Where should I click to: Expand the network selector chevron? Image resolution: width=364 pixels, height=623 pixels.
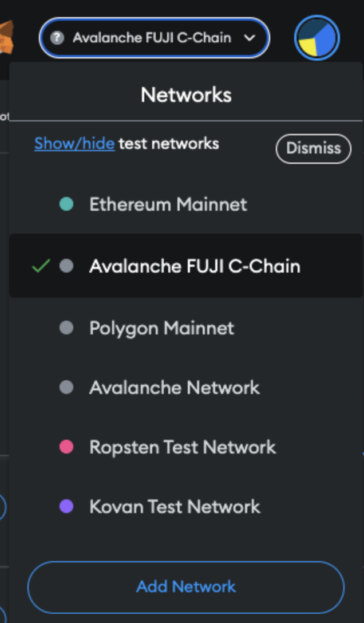(250, 38)
